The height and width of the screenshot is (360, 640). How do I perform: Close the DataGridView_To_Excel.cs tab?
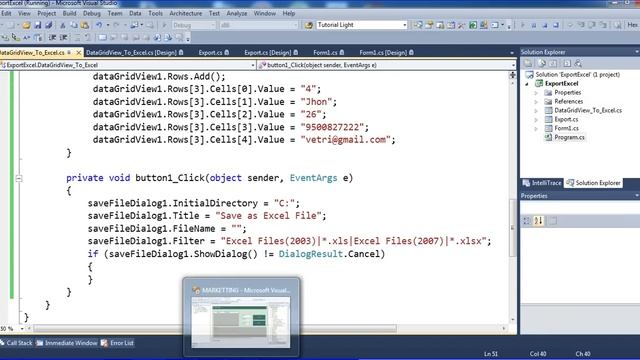[79, 53]
